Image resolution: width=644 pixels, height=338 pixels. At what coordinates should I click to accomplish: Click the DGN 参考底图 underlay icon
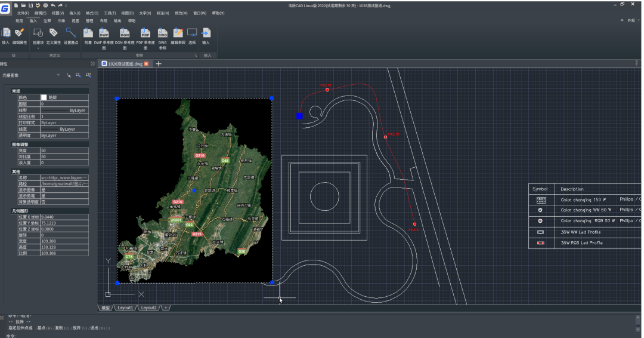pos(125,33)
